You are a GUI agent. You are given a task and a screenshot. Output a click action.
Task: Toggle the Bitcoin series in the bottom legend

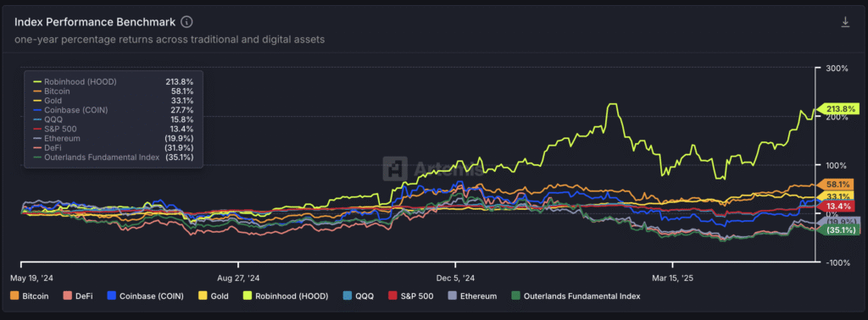pos(30,296)
